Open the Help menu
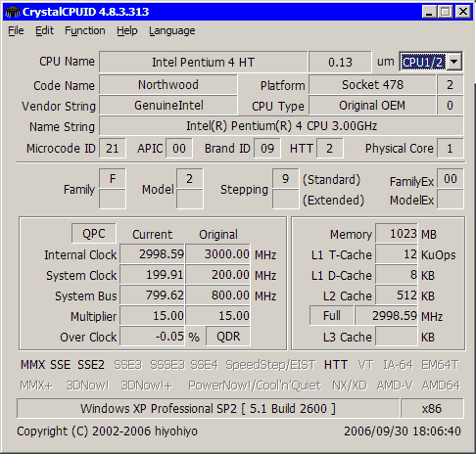 [x=127, y=30]
